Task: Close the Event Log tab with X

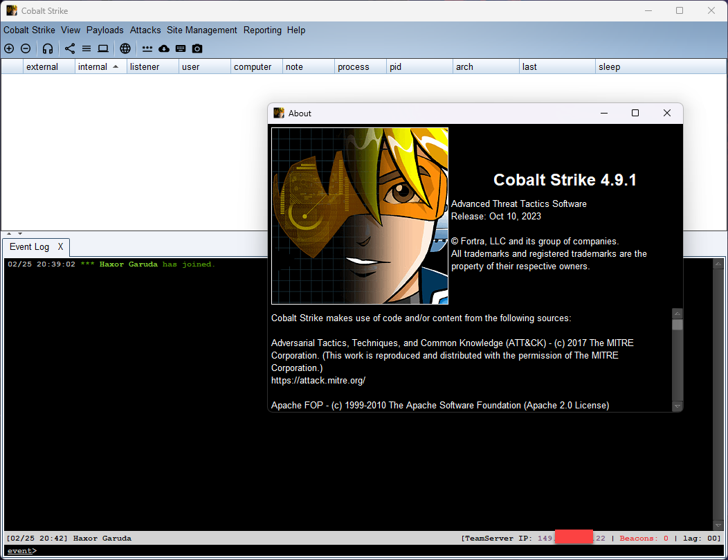Action: click(x=60, y=247)
